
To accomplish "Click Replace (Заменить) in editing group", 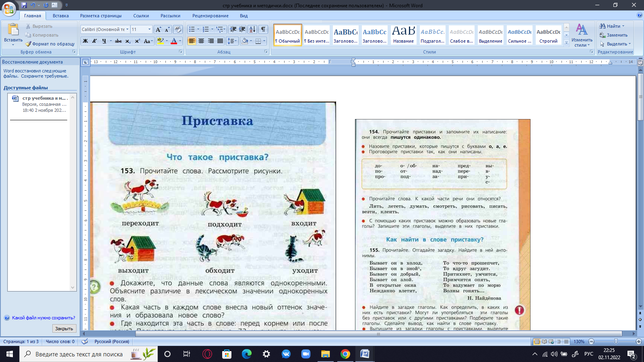I will 613,35.
